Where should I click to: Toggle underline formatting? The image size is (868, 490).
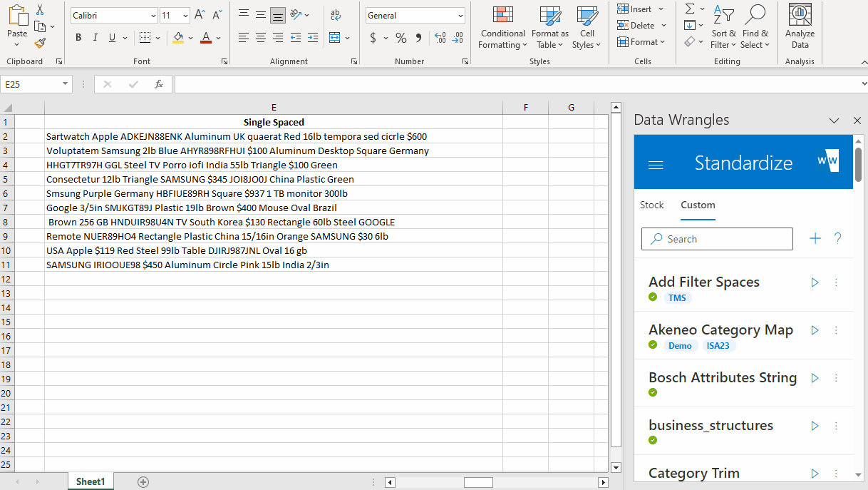pos(111,38)
